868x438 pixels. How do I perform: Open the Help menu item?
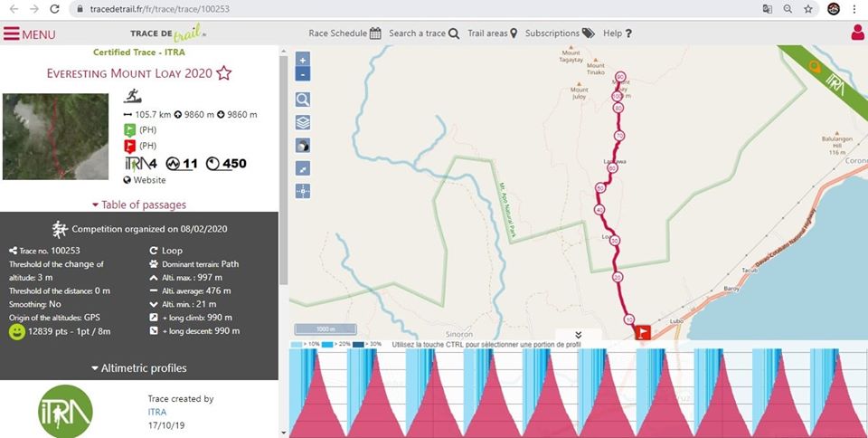(x=618, y=33)
